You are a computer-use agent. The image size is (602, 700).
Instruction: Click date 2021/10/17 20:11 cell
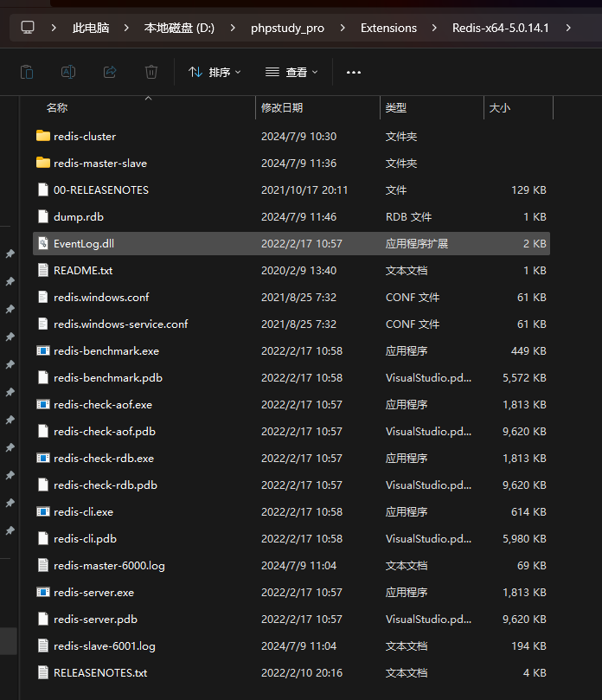[x=304, y=190]
